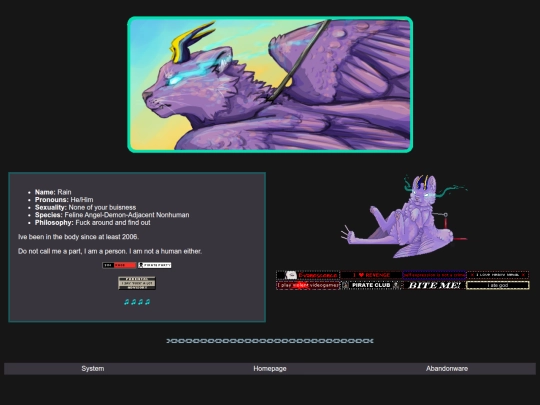The height and width of the screenshot is (405, 540).
Task: Click the PIRATE CLUB badge
Action: click(x=371, y=285)
